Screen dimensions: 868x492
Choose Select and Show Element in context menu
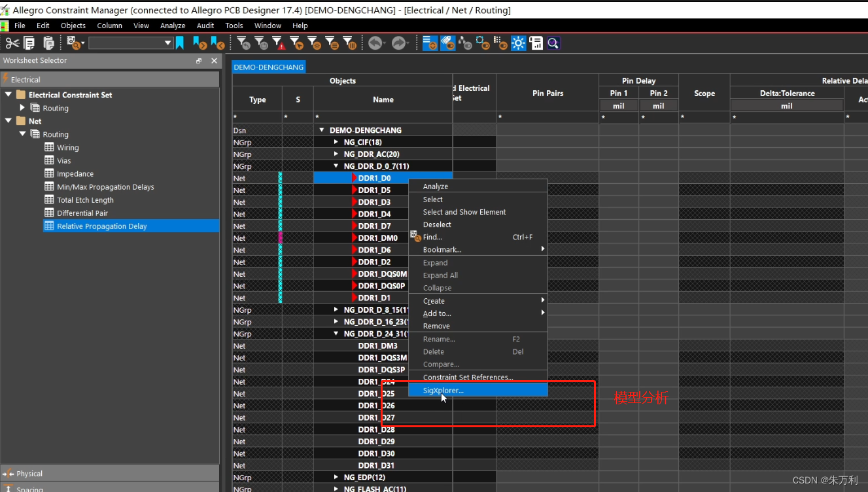pyautogui.click(x=478, y=212)
